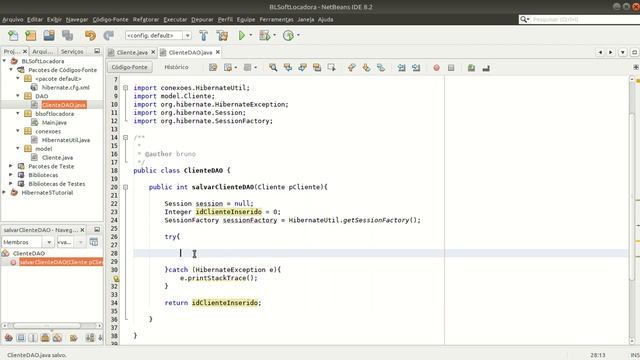
Task: Click the Profile Project clock icon
Action: click(288, 36)
